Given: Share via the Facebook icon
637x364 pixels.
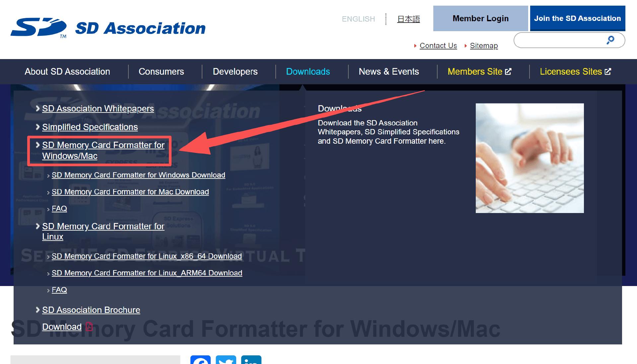Looking at the screenshot, I should click(200, 360).
